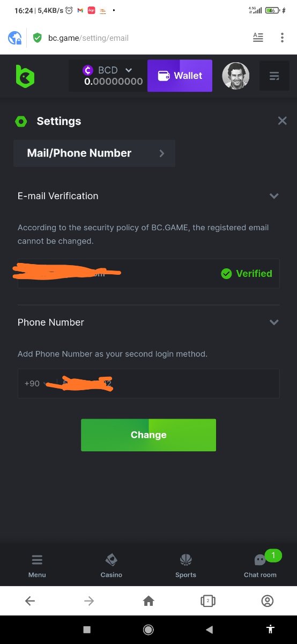
Task: Tap the green Change button
Action: click(148, 435)
